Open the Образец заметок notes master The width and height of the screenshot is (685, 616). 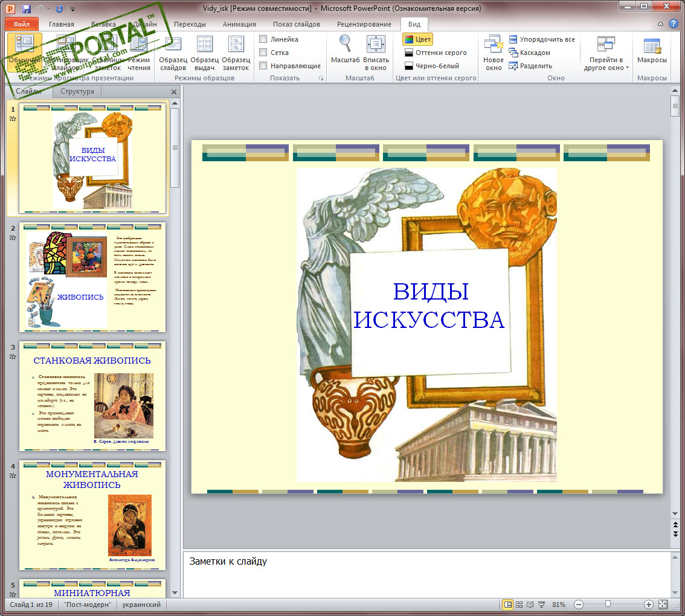[236, 53]
